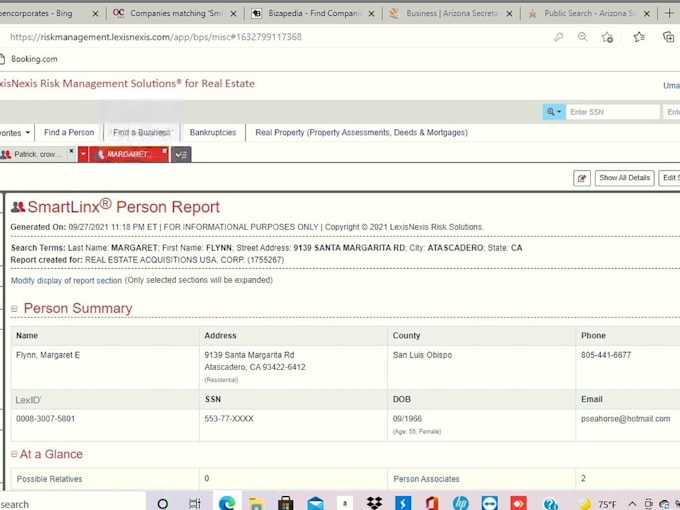Open the browser Favorites list icon
The image size is (680, 510).
[639, 37]
